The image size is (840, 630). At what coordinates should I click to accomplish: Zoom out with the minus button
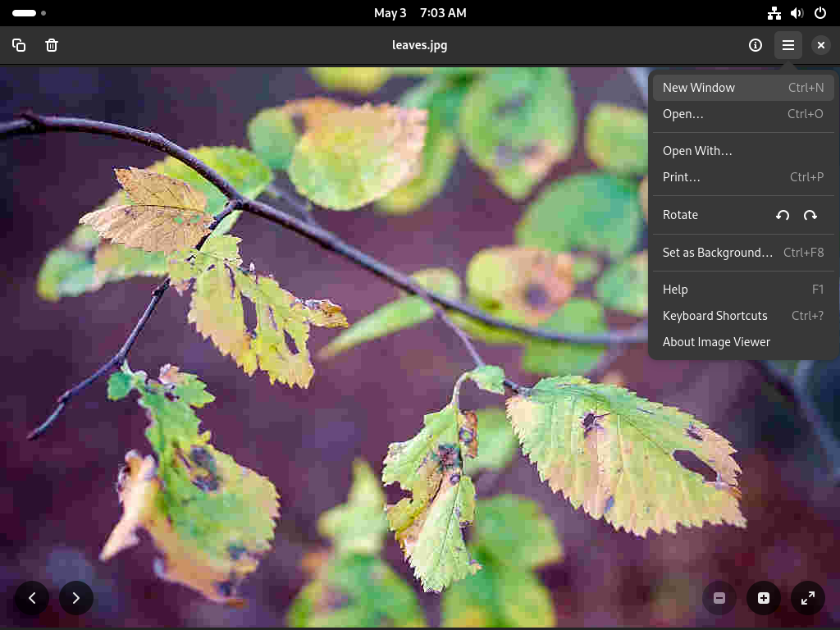pos(719,598)
